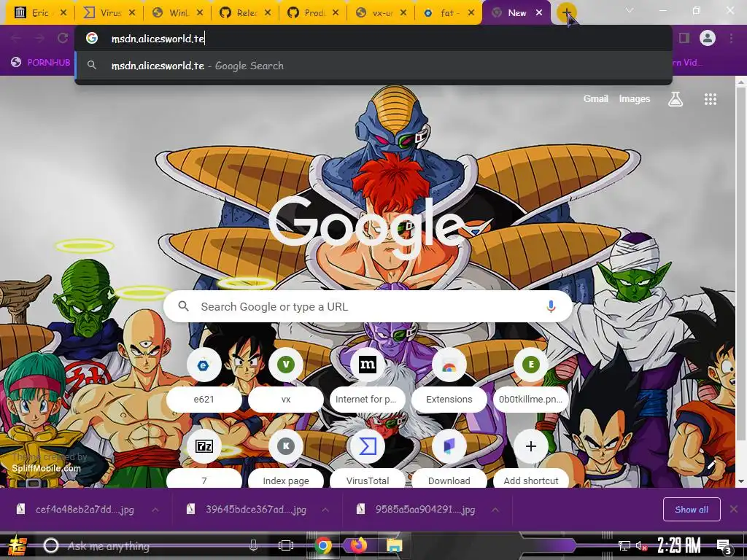This screenshot has width=747, height=560.
Task: Expand options for cef4a48eb2a7dd...jpg download
Action: (x=155, y=510)
